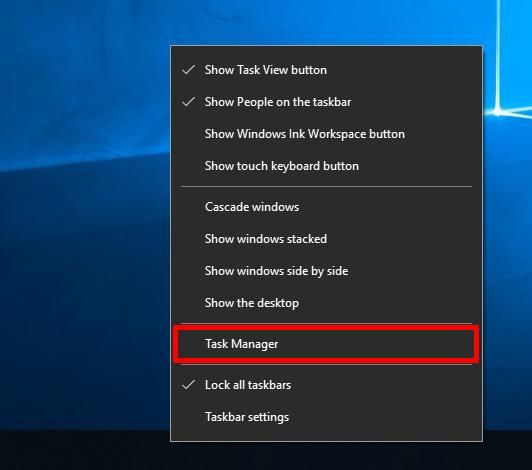Select Cascade windows
Viewport: 532px width, 470px height.
click(326, 207)
